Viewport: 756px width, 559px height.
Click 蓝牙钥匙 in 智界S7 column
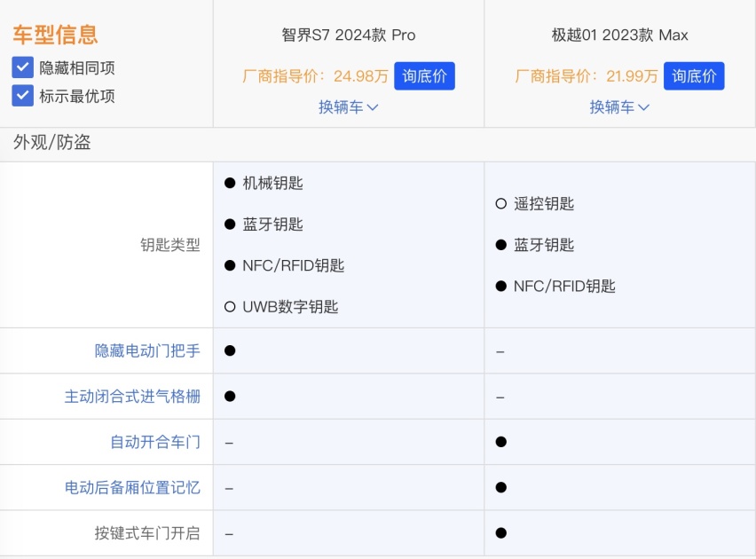(272, 224)
